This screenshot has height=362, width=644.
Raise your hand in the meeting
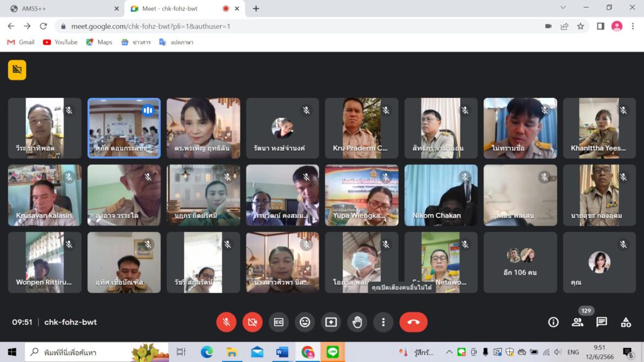tap(357, 322)
